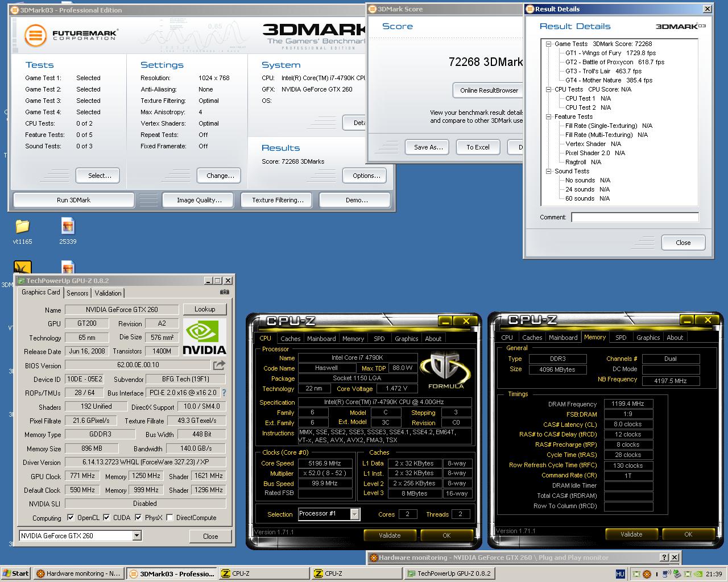Collapse the Sound Tests tree node
Image resolution: width=728 pixels, height=582 pixels.
pyautogui.click(x=549, y=171)
